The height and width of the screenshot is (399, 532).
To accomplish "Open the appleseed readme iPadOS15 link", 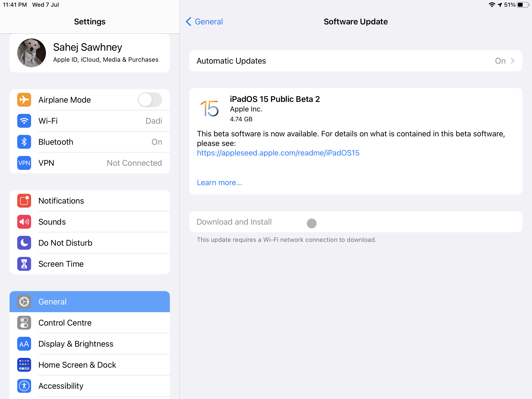I will click(278, 153).
